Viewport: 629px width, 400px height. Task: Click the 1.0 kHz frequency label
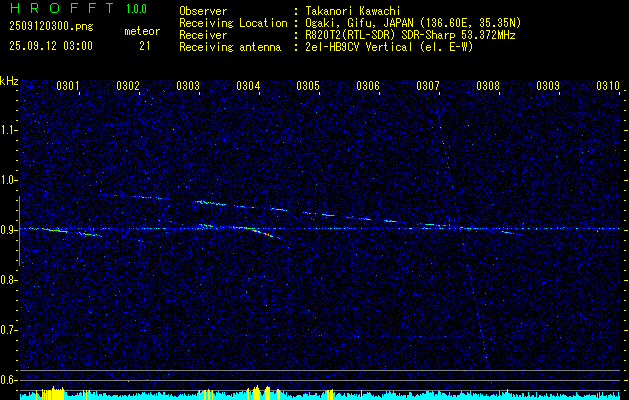8,180
